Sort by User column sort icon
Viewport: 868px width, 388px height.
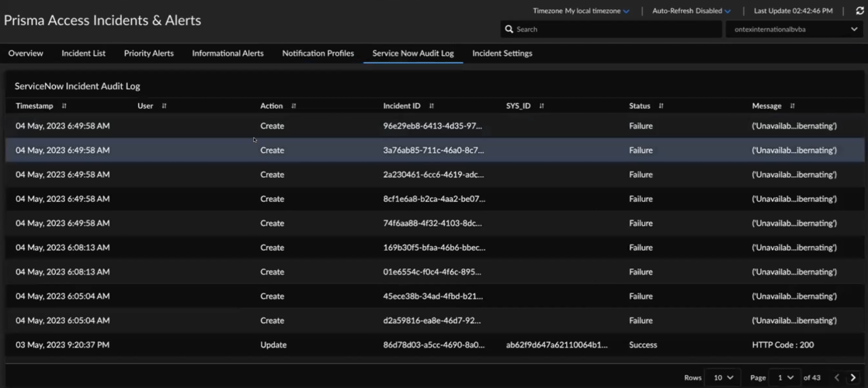[164, 106]
